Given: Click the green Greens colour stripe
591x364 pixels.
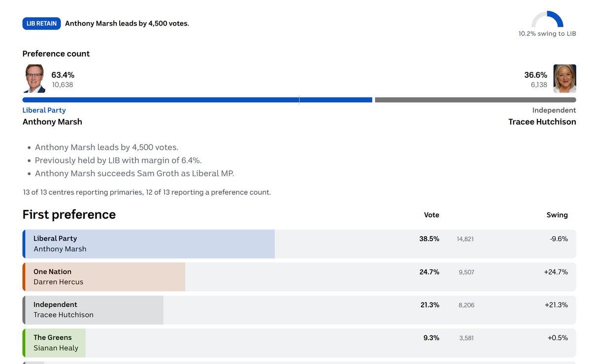Looking at the screenshot, I should [x=24, y=343].
